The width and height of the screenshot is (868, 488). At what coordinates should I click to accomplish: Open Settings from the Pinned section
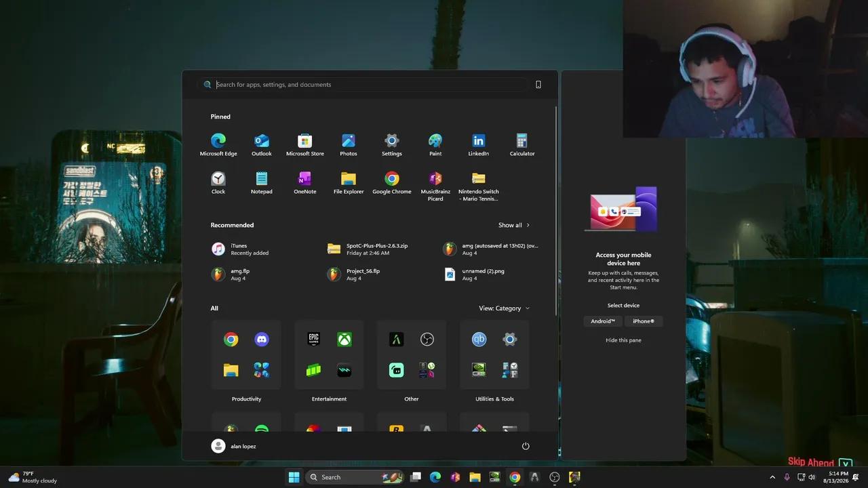[392, 145]
